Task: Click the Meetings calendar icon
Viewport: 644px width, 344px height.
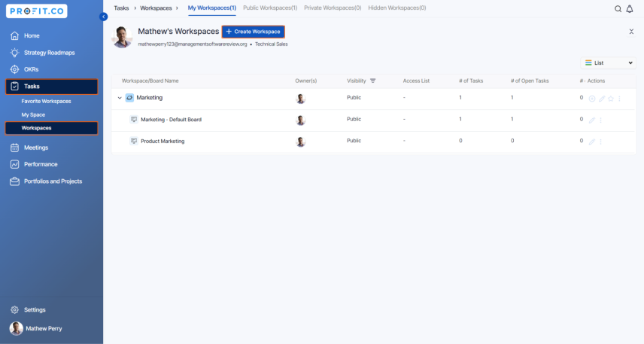Action: pos(15,148)
